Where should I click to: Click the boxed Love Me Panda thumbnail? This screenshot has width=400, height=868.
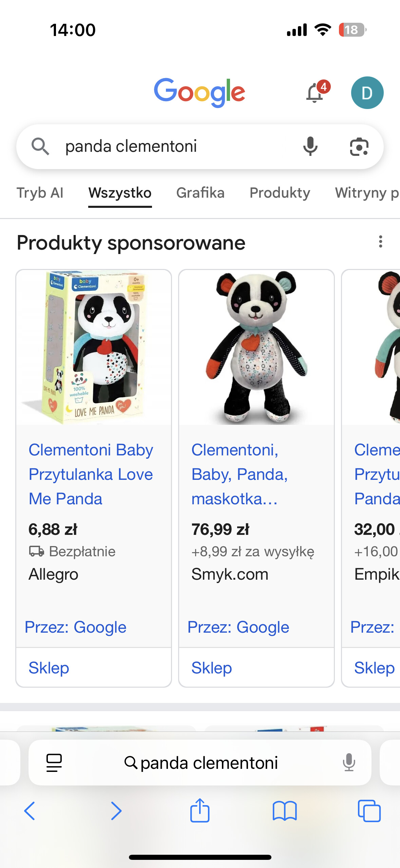click(94, 347)
